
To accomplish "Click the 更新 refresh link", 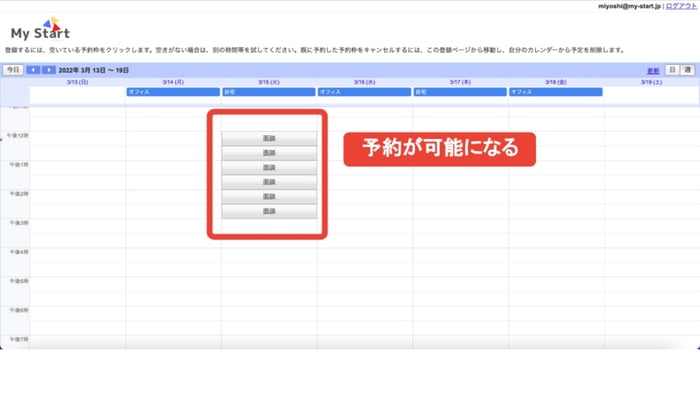I will [x=653, y=71].
